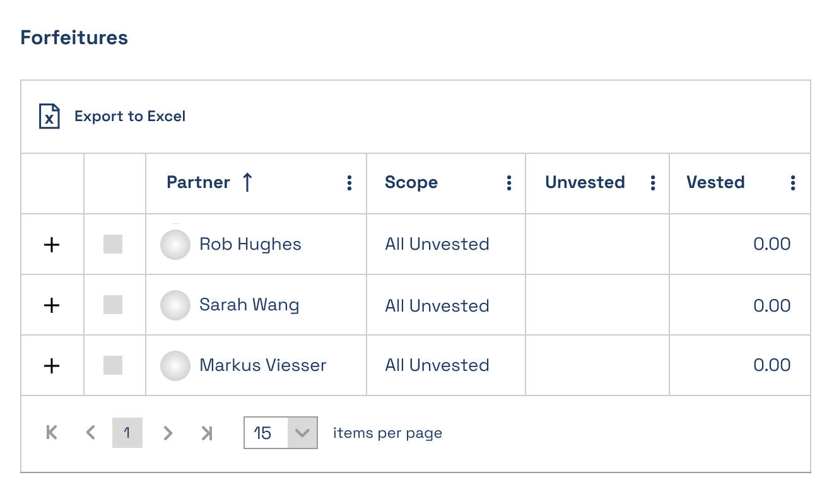The width and height of the screenshot is (834, 504).
Task: Expand the Markus Viesser row details
Action: tap(52, 366)
